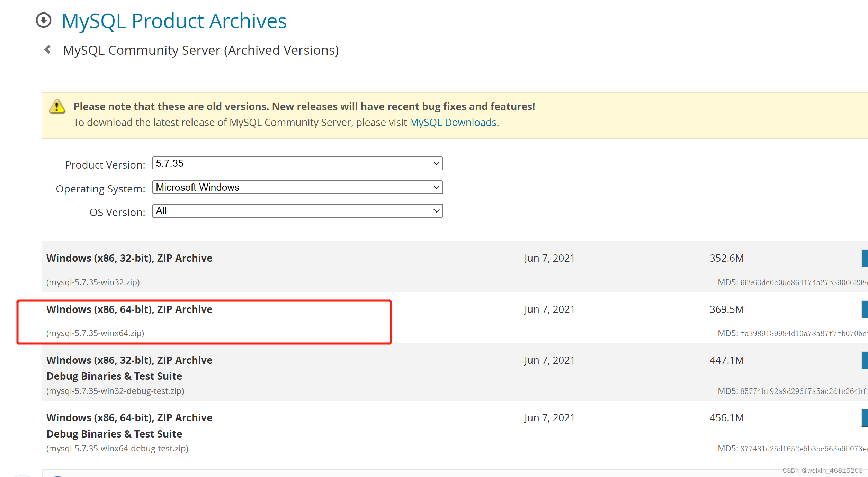
Task: Click Download button for 369.5M winx64 ZIP
Action: (x=865, y=309)
